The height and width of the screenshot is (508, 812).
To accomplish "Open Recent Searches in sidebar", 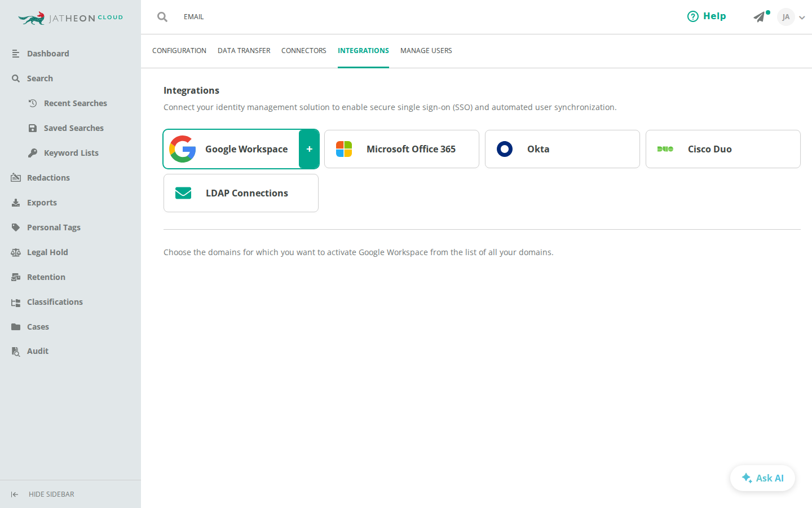I will [76, 103].
